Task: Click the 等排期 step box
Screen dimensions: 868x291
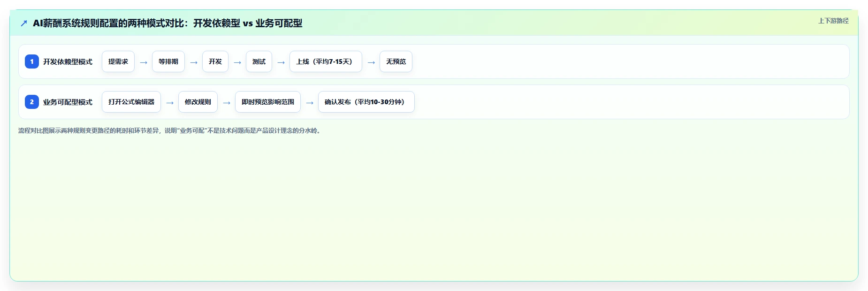Action: click(x=168, y=61)
